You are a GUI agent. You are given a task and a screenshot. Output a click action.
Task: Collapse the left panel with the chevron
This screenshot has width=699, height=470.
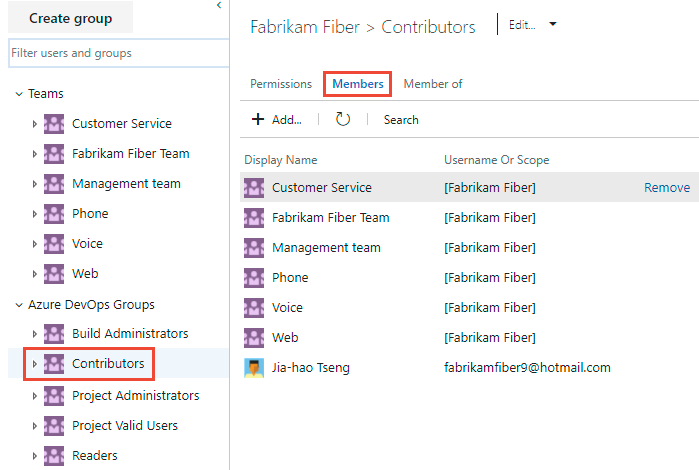(x=219, y=5)
